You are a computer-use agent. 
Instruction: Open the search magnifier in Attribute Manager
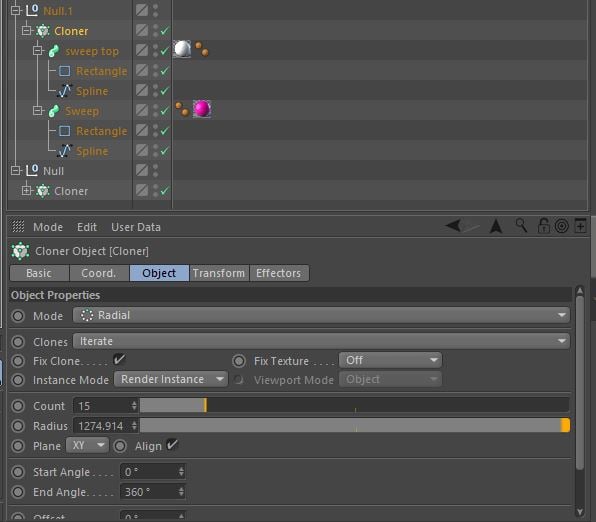pyautogui.click(x=521, y=225)
